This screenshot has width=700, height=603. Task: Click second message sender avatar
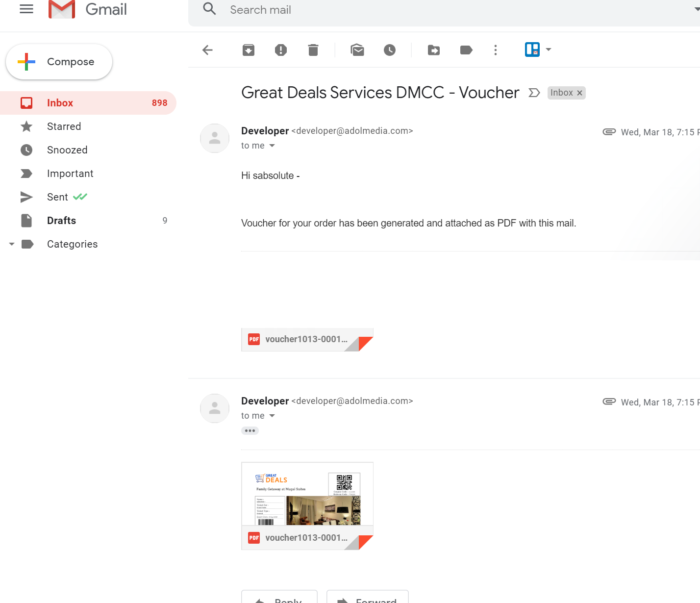(x=215, y=408)
